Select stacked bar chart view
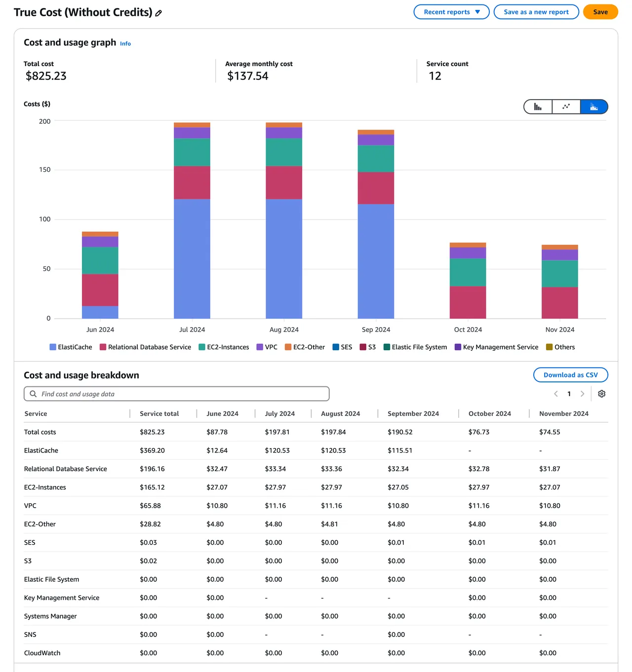 [594, 107]
